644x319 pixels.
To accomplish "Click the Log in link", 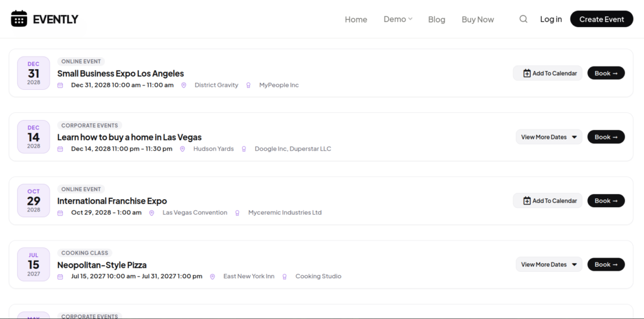I will point(551,19).
